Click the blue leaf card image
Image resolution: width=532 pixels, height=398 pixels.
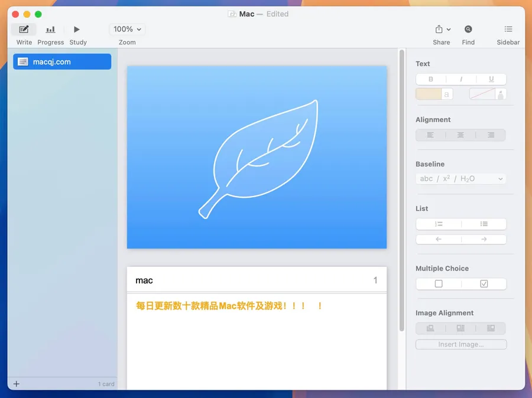[x=257, y=157]
